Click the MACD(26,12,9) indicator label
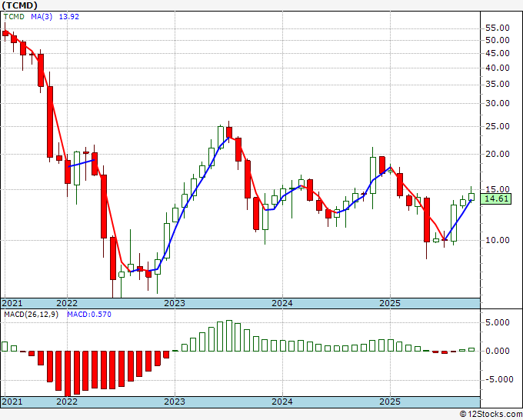The width and height of the screenshot is (523, 420). [x=31, y=315]
